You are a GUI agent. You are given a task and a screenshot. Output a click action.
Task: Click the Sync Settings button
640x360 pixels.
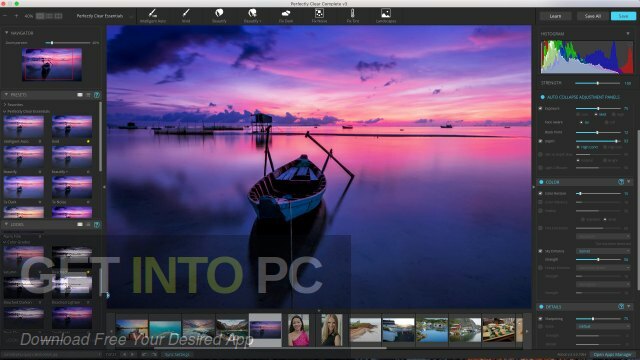[177, 355]
